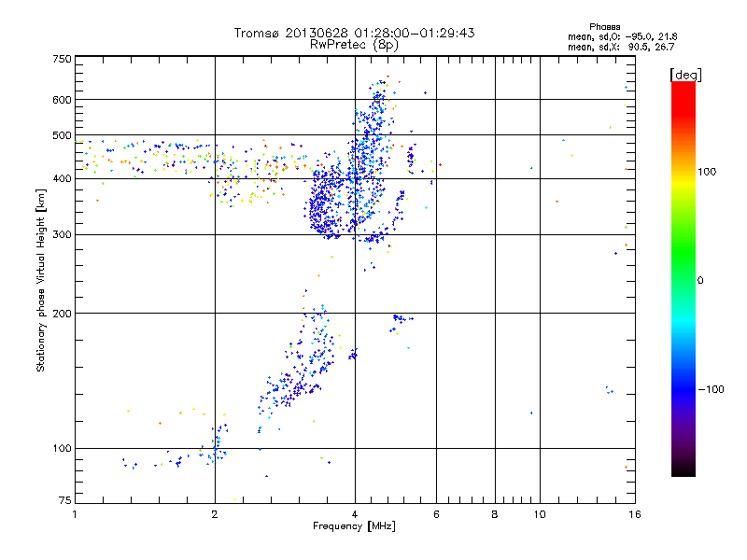Click the x-axis label '16'
This screenshot has width=747, height=560.
click(x=635, y=514)
